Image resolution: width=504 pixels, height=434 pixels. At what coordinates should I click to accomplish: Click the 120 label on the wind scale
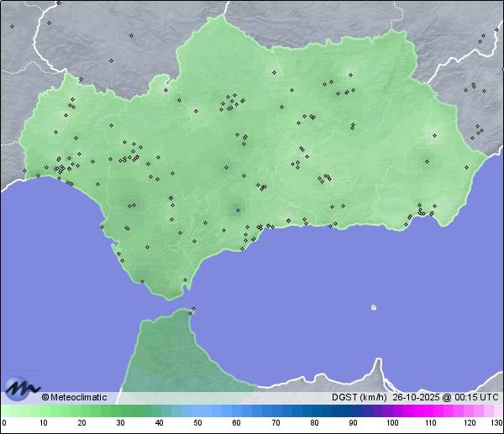(x=469, y=423)
